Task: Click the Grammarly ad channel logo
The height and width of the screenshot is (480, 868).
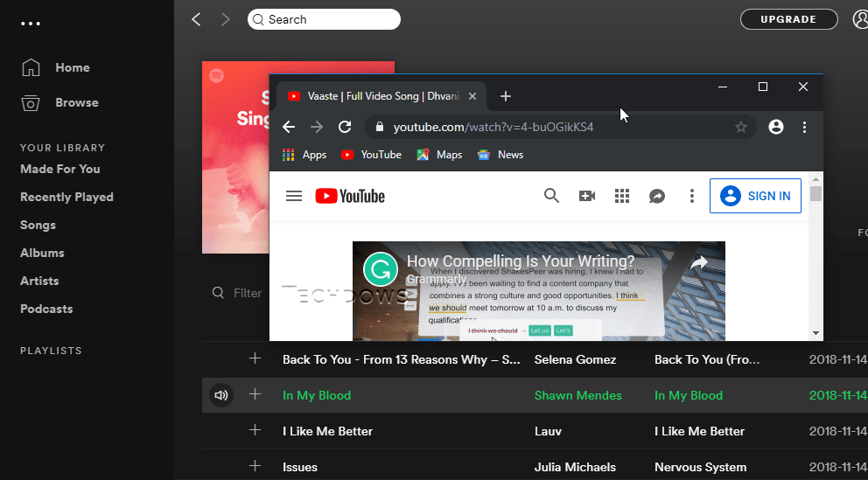Action: point(381,270)
